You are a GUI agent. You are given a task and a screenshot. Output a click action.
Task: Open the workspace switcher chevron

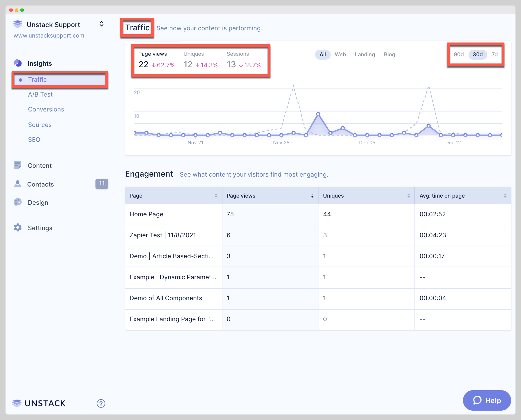[x=101, y=24]
